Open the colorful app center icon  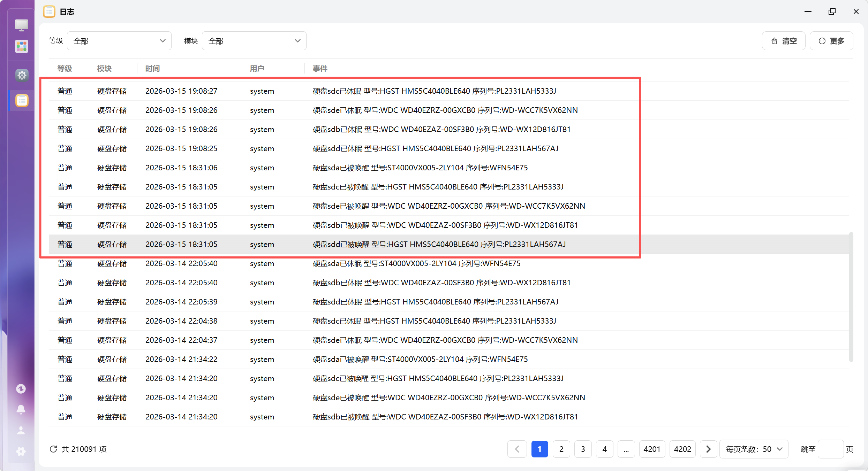point(21,46)
